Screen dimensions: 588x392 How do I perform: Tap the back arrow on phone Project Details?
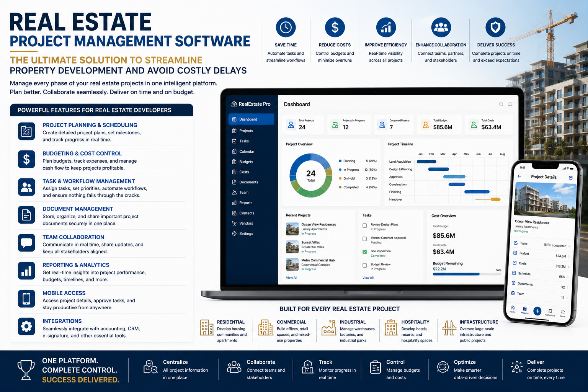click(519, 176)
